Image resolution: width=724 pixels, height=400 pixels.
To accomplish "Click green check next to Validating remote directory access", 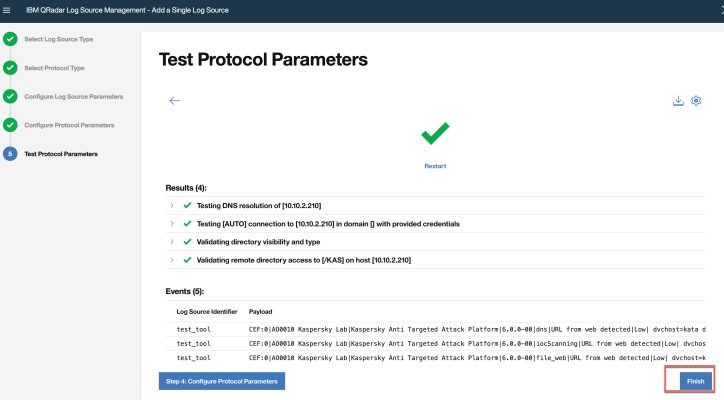I will 187,260.
